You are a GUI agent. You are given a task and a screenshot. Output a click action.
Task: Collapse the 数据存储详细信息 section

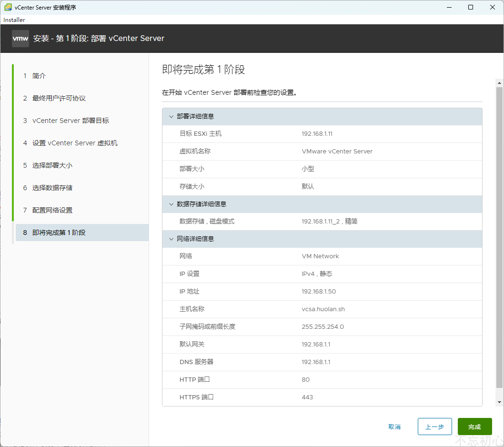coord(171,204)
